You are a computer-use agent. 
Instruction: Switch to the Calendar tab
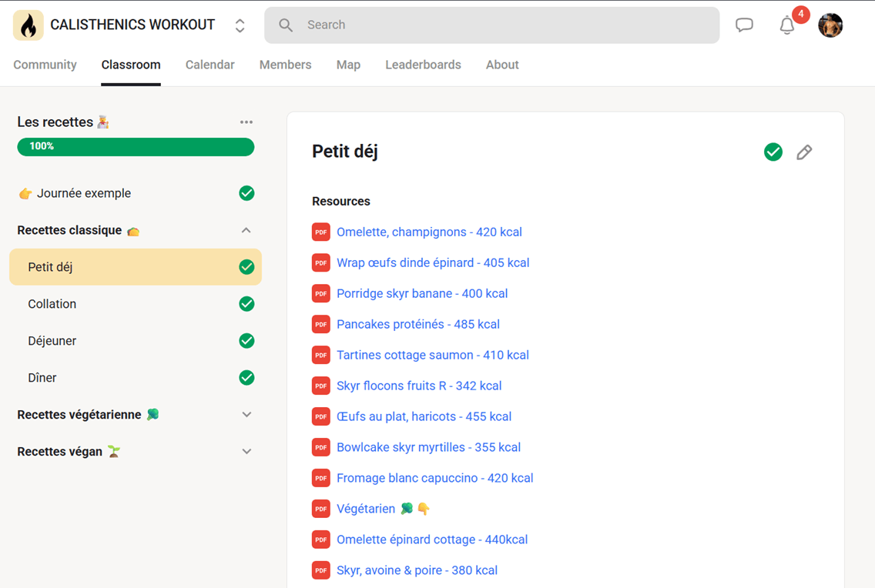tap(210, 65)
